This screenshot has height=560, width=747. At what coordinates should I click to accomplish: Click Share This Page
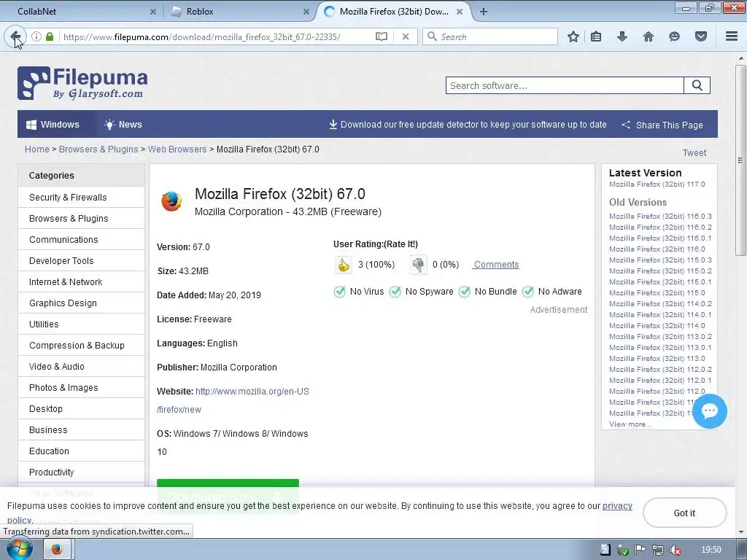(662, 125)
